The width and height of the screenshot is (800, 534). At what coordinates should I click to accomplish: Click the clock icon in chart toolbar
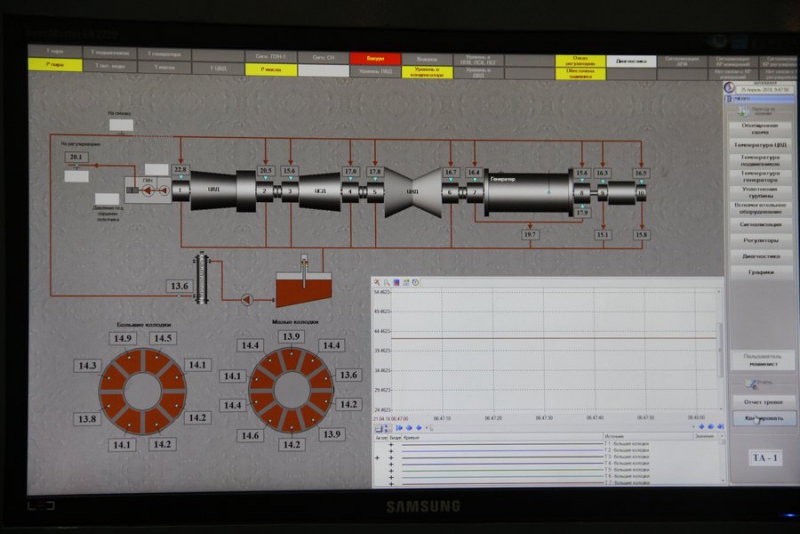click(415, 282)
